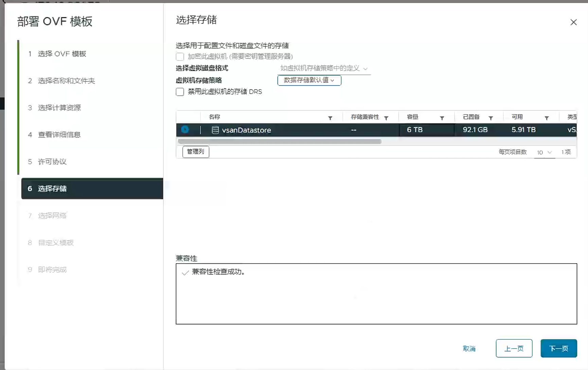Click the filter icon in 存储兼容性 column

click(x=386, y=118)
